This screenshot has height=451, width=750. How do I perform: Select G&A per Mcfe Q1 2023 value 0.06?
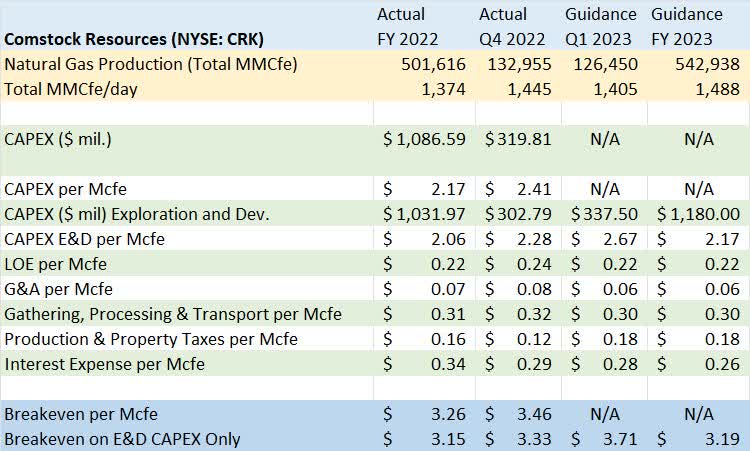pyautogui.click(x=620, y=289)
